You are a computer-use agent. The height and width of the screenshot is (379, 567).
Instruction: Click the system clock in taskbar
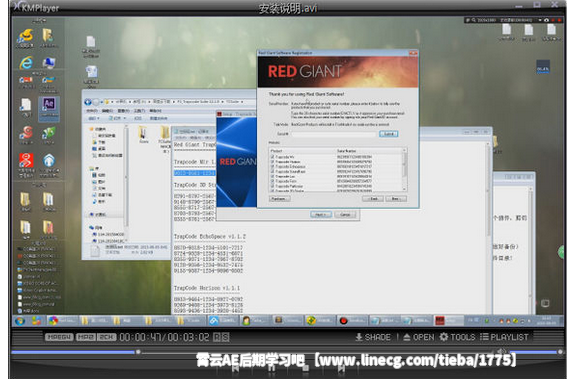[546, 320]
